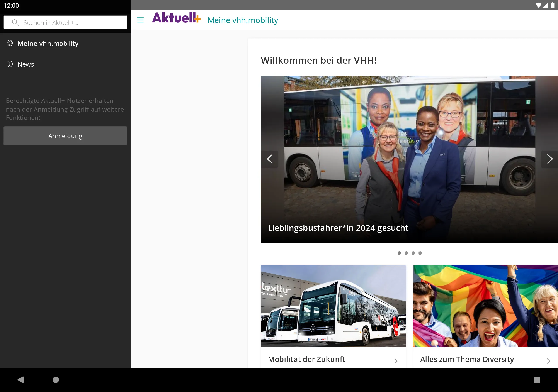Click the battery status icon
558x392 pixels.
click(553, 5)
